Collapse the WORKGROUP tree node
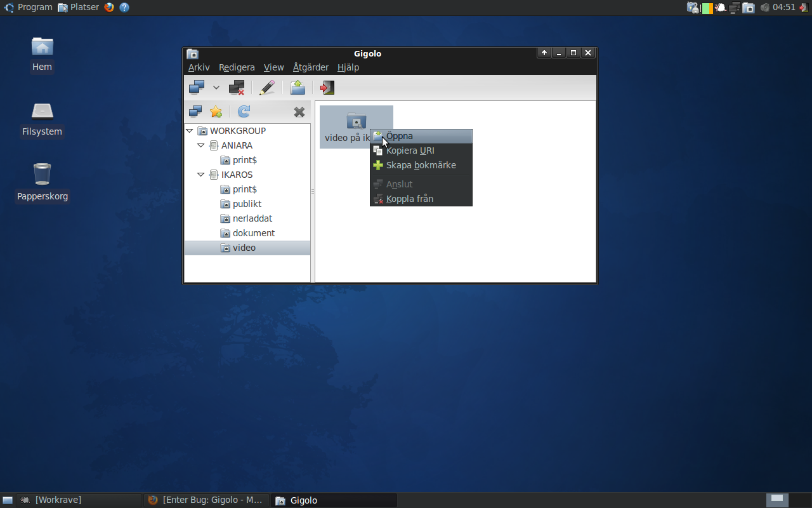Screen dimensions: 812x508 pyautogui.click(x=189, y=131)
